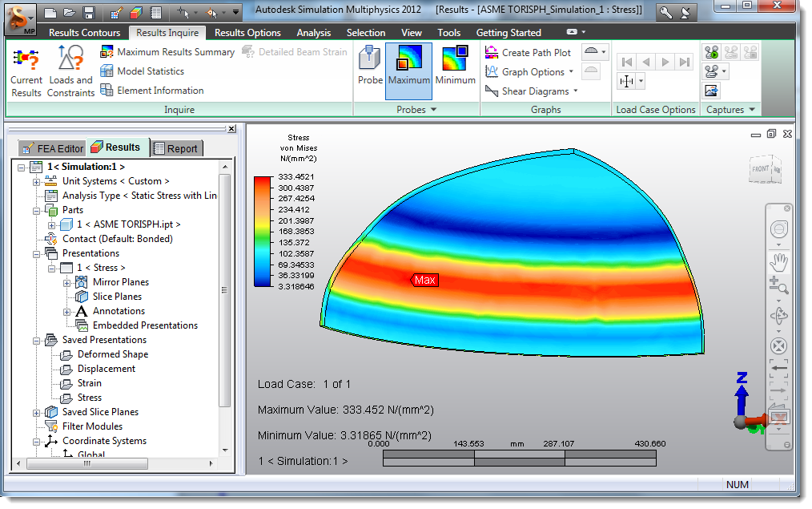This screenshot has height=509, width=812.
Task: Click the Pan hand tool in navigation bar
Action: (x=778, y=262)
